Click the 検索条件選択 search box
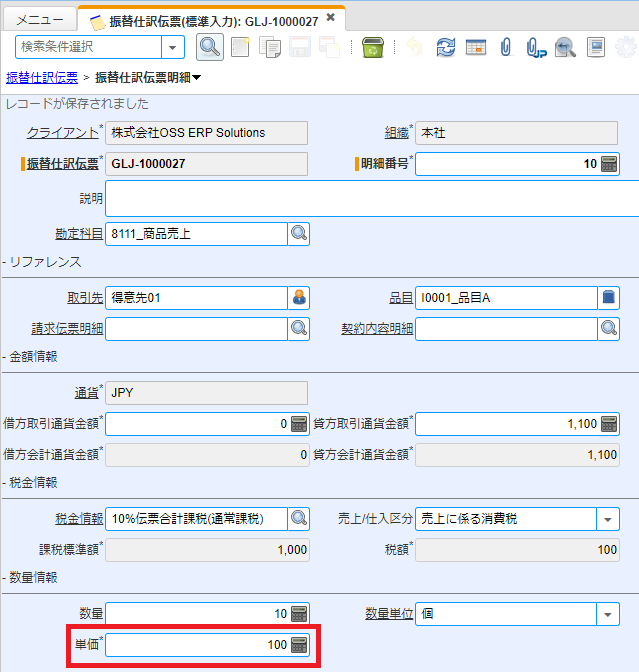The width and height of the screenshot is (639, 672). coord(88,47)
